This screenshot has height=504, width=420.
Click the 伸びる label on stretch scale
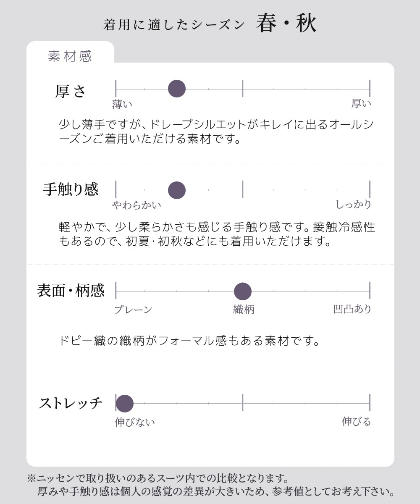357,421
